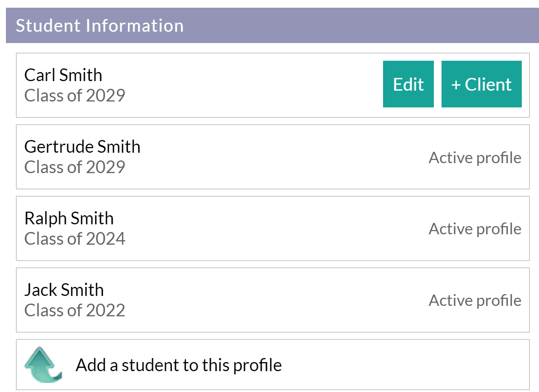Image resolution: width=539 pixels, height=392 pixels.
Task: Click the Edit button for Carl Smith
Action: pyautogui.click(x=408, y=84)
